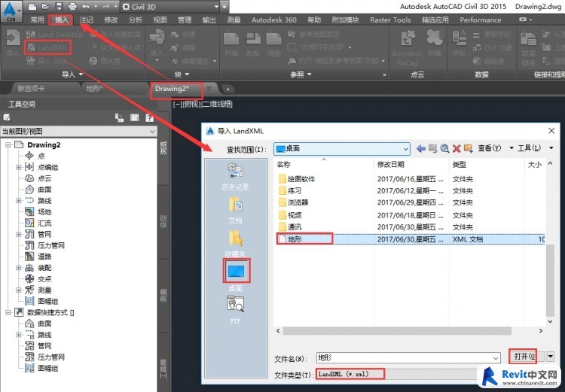This screenshot has height=392, width=565.
Task: Click the Open folder icon in quick access toolbar
Action: (45, 7)
